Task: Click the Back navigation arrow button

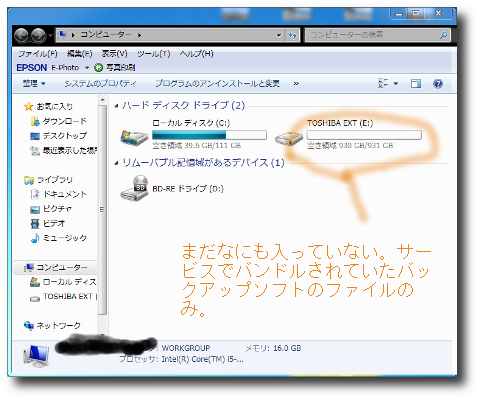Action: point(21,35)
